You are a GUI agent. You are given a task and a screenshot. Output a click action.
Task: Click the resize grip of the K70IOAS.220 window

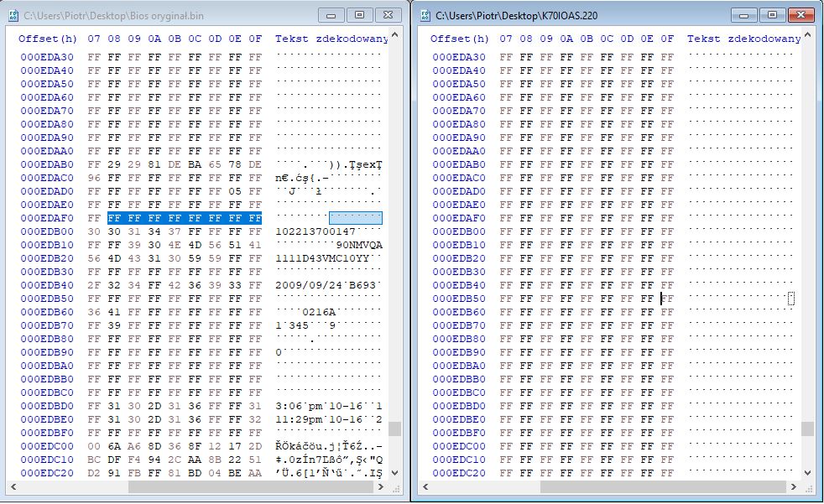[x=808, y=488]
